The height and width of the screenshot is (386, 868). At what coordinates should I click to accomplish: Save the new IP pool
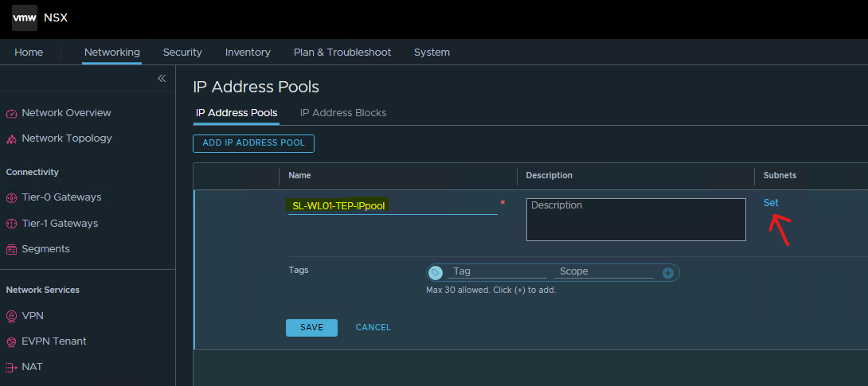pyautogui.click(x=311, y=328)
